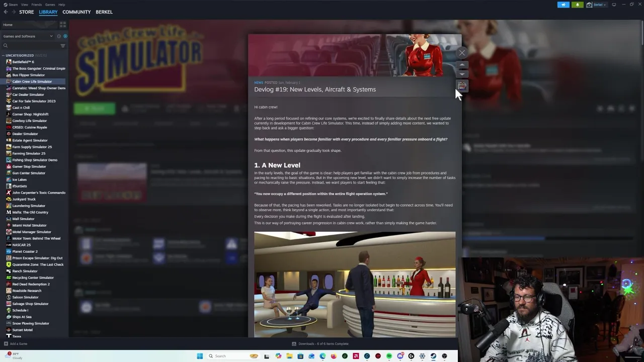Open advanced filter options icon

[x=63, y=46]
